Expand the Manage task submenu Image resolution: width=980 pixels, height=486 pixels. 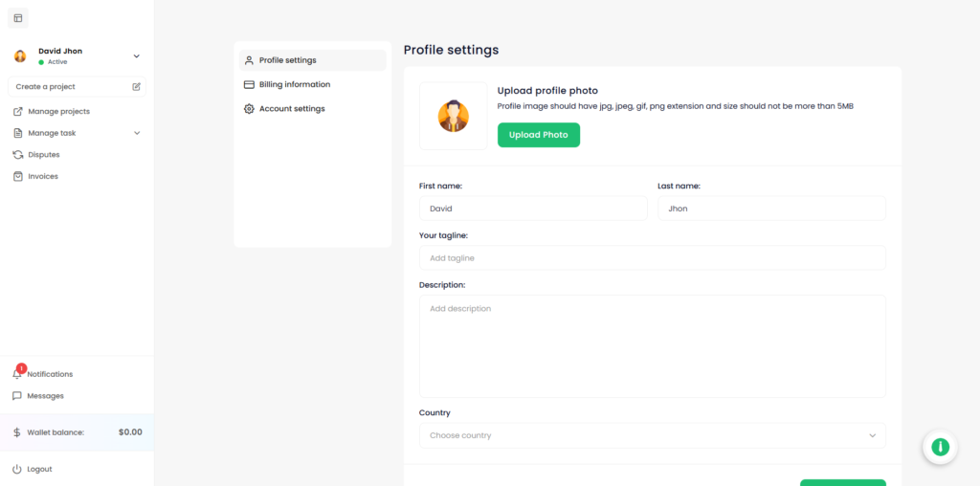(136, 133)
